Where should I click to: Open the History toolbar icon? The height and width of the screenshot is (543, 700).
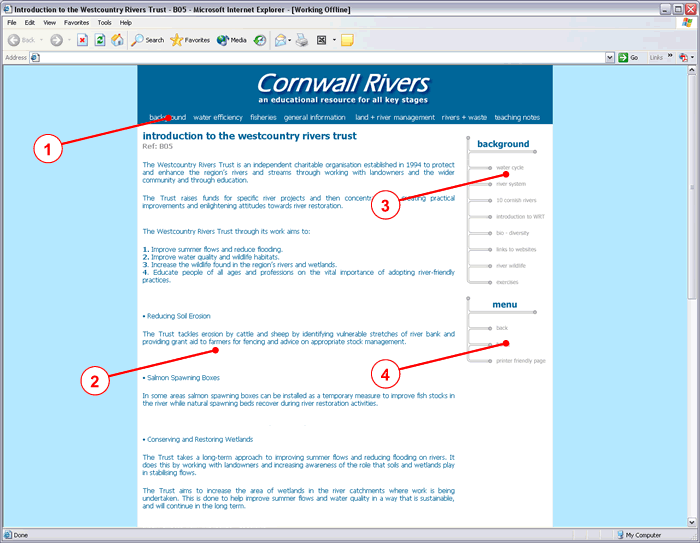tap(260, 40)
